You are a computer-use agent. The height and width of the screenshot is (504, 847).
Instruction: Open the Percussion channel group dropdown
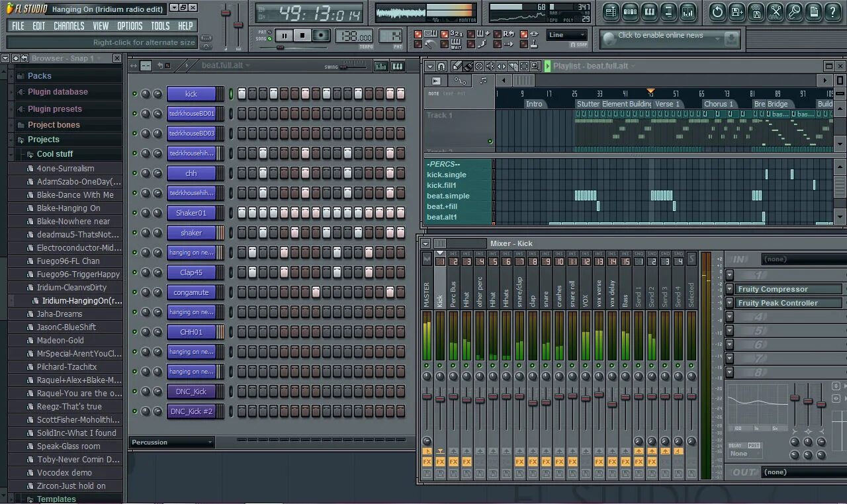click(x=172, y=442)
